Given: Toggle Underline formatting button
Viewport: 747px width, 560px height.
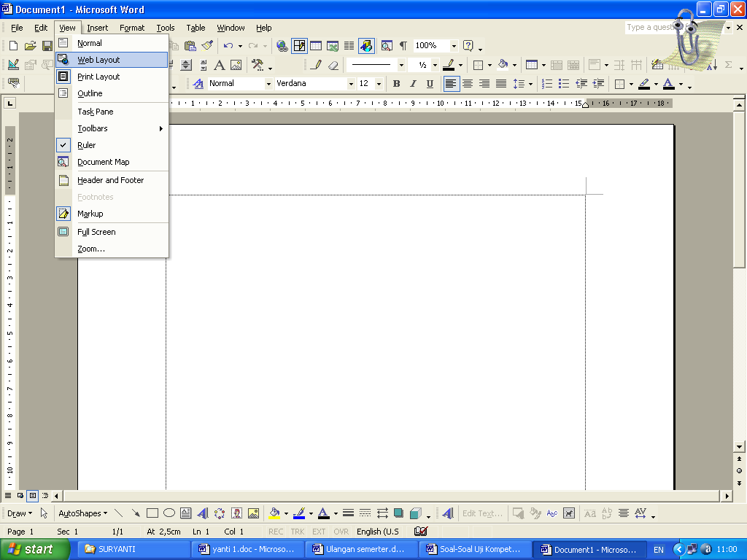Looking at the screenshot, I should click(430, 84).
